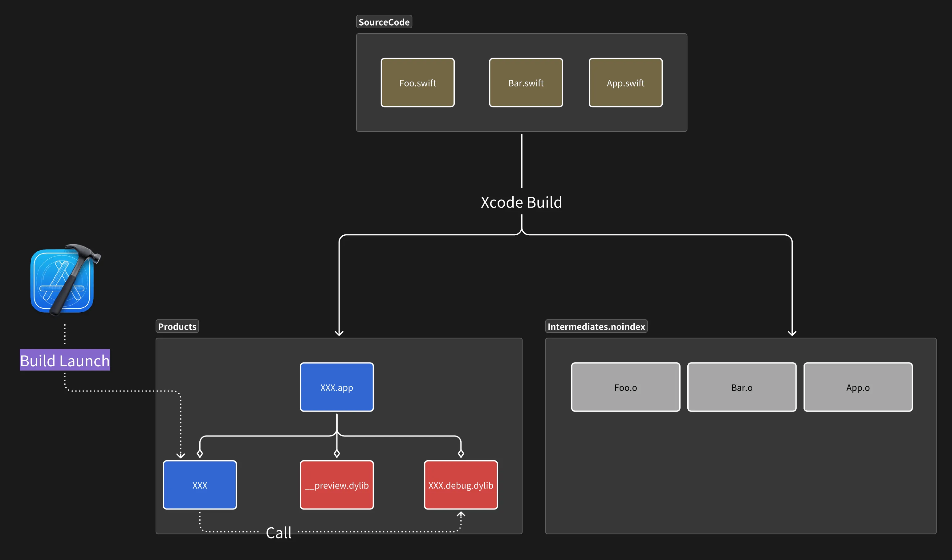Screen dimensions: 952x560
Task: Click the Xcode Build text label
Action: point(521,202)
